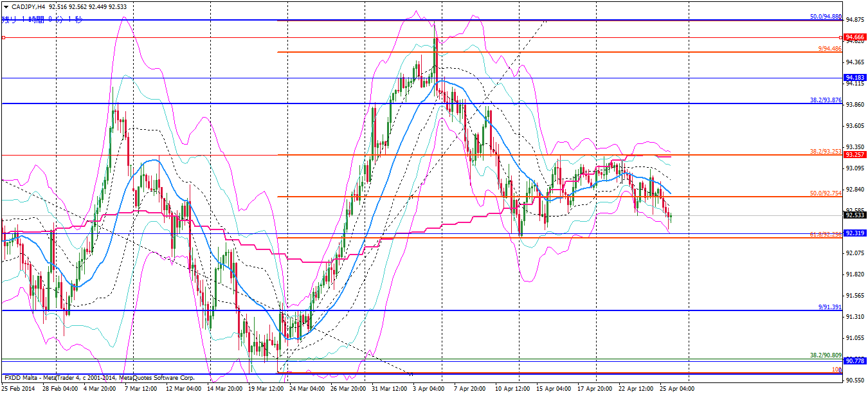Select the red 94.666 price tag
Screen dimensions: 868x394
[855, 37]
